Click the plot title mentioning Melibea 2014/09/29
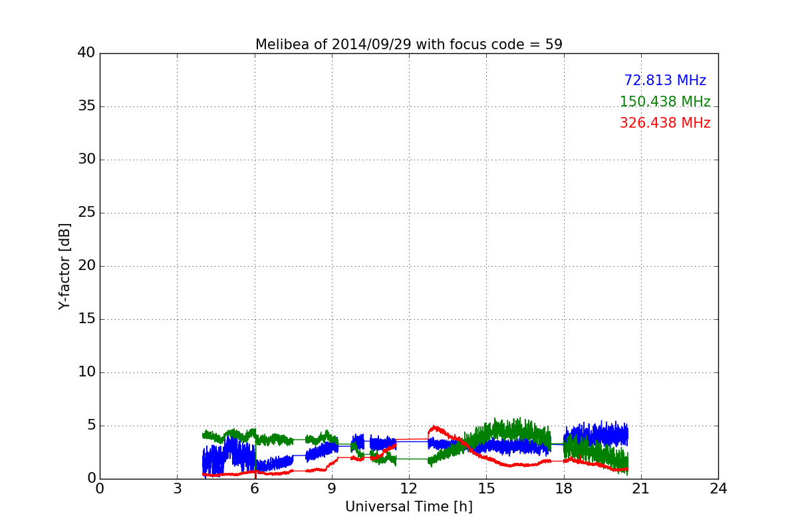798x532 pixels. [x=409, y=45]
